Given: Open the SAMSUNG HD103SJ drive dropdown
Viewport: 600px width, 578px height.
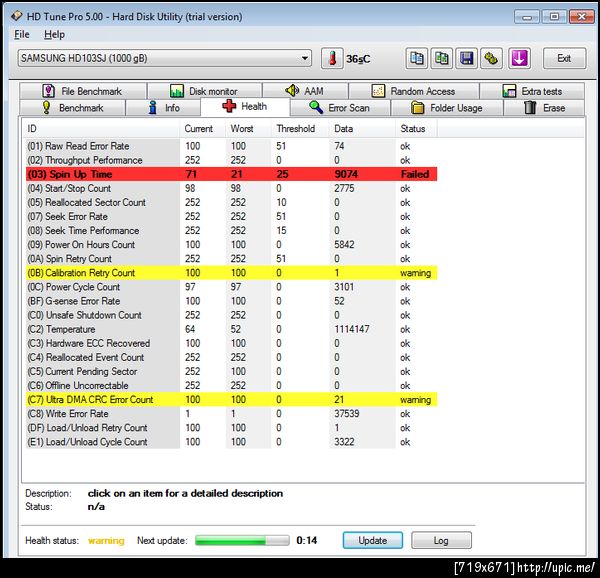Looking at the screenshot, I should click(x=165, y=59).
